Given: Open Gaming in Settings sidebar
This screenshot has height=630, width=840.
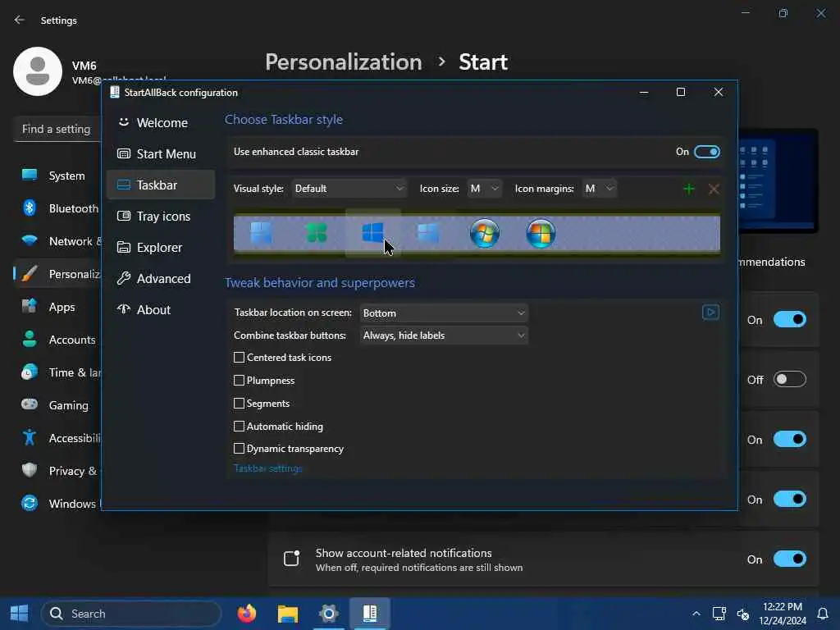Looking at the screenshot, I should pos(58,405).
